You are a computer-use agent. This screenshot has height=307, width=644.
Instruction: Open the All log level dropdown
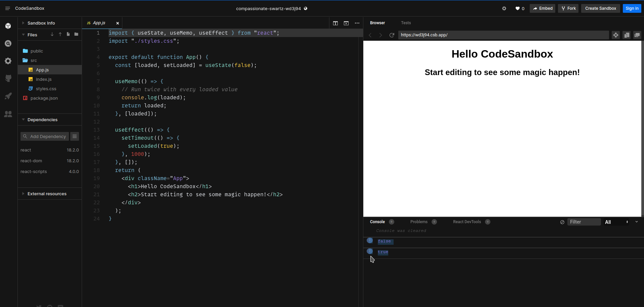click(x=617, y=222)
